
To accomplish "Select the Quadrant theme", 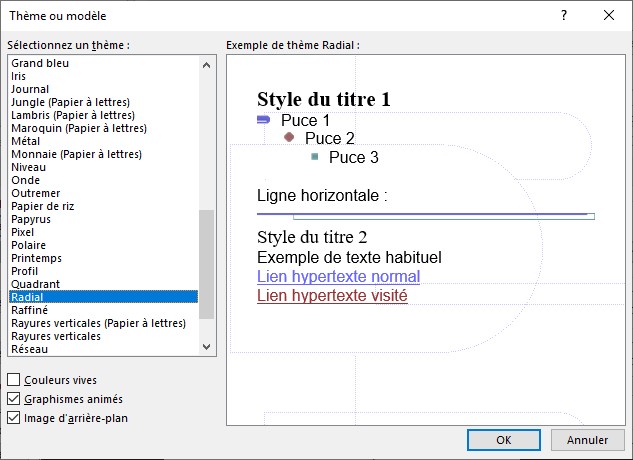I will (x=33, y=284).
